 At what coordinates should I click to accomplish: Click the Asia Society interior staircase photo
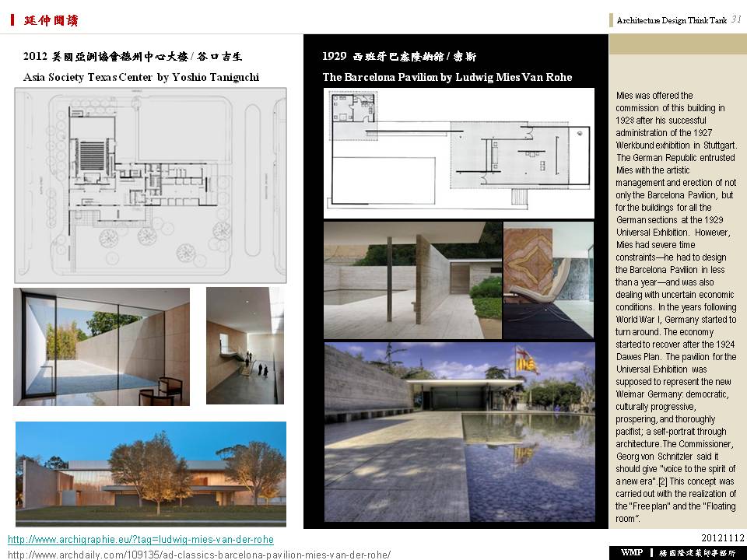[x=245, y=345]
